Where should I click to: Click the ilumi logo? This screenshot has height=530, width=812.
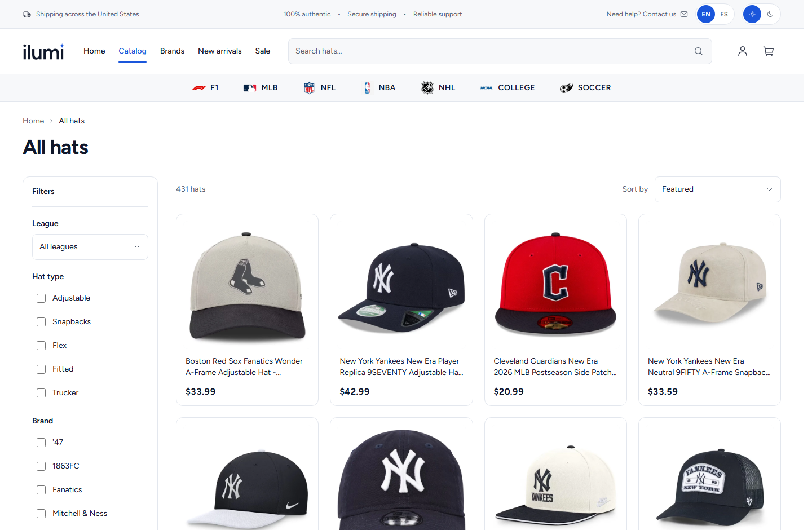[x=43, y=51]
